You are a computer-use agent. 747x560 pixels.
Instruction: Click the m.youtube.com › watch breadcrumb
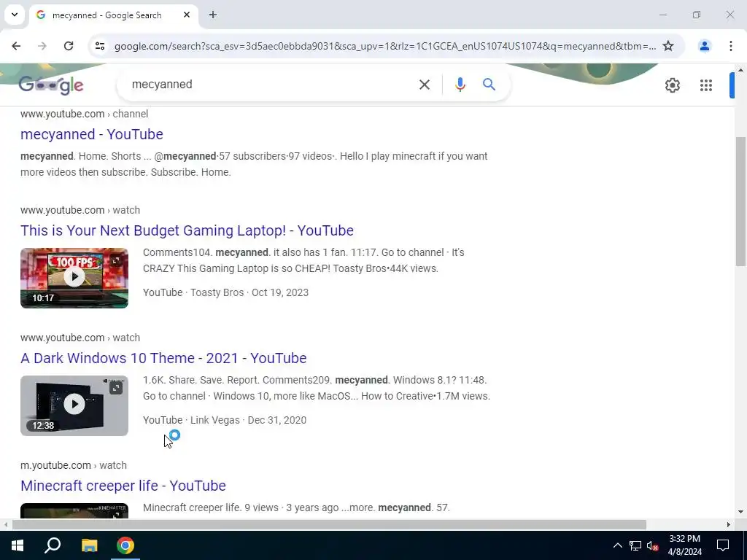pyautogui.click(x=74, y=465)
